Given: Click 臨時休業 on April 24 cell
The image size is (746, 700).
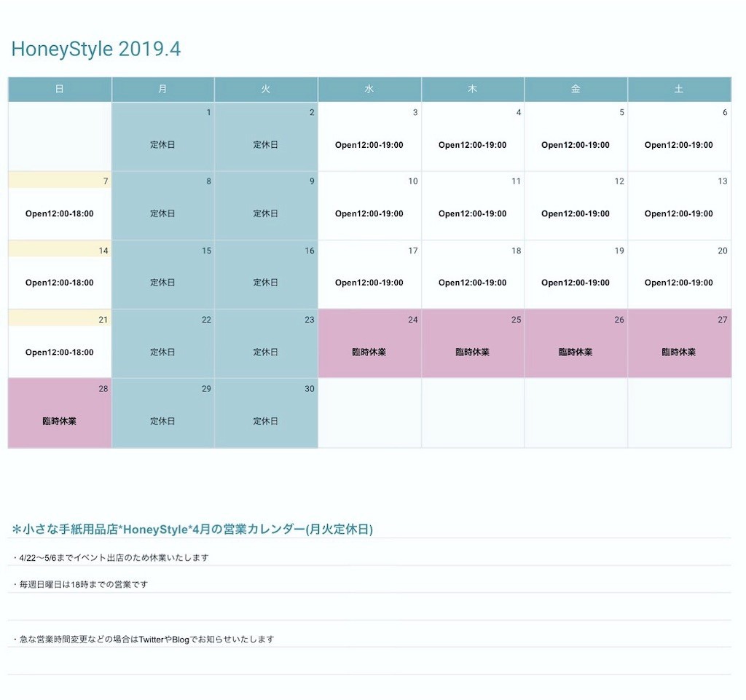Looking at the screenshot, I should tap(369, 352).
